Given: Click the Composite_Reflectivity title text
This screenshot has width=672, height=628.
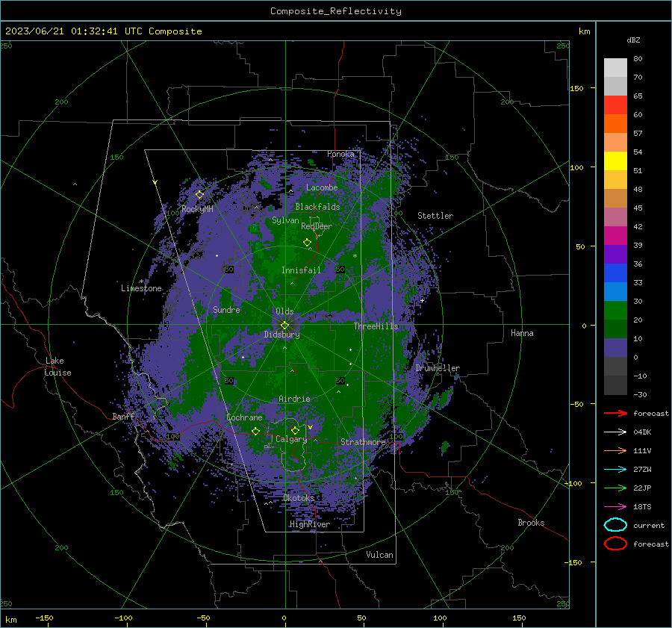Looking at the screenshot, I should (336, 11).
